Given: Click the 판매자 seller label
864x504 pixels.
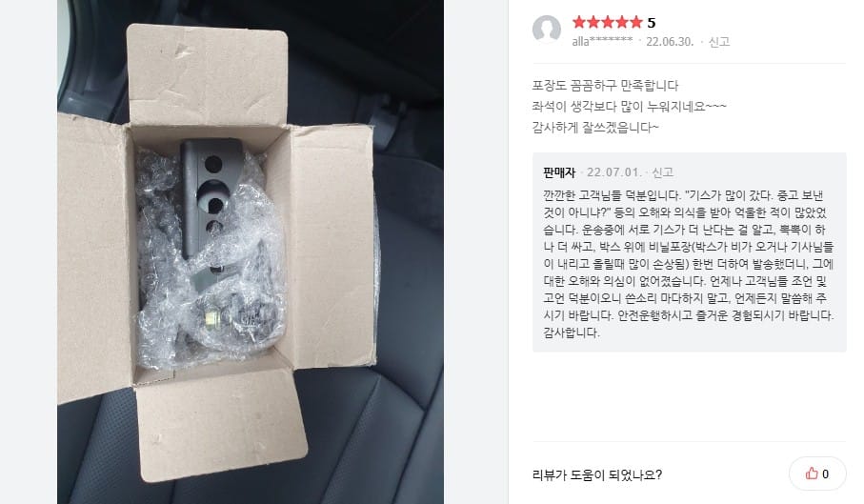Looking at the screenshot, I should coord(559,172).
